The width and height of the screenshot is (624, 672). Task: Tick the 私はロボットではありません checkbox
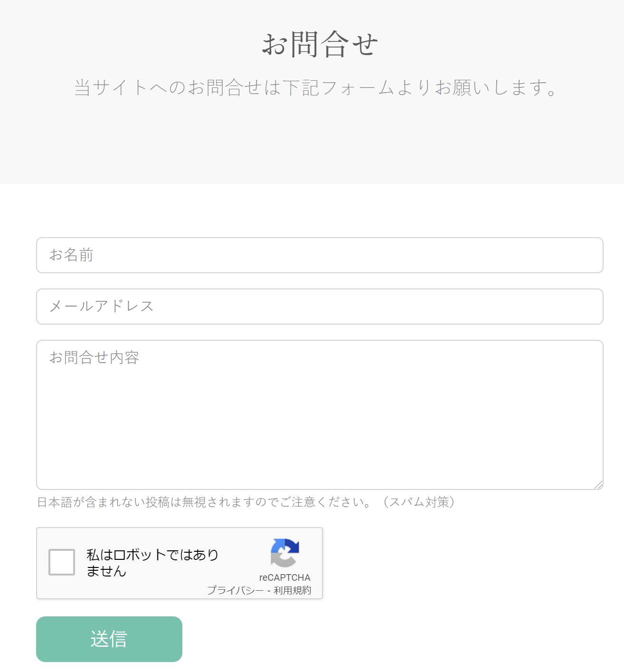(62, 562)
